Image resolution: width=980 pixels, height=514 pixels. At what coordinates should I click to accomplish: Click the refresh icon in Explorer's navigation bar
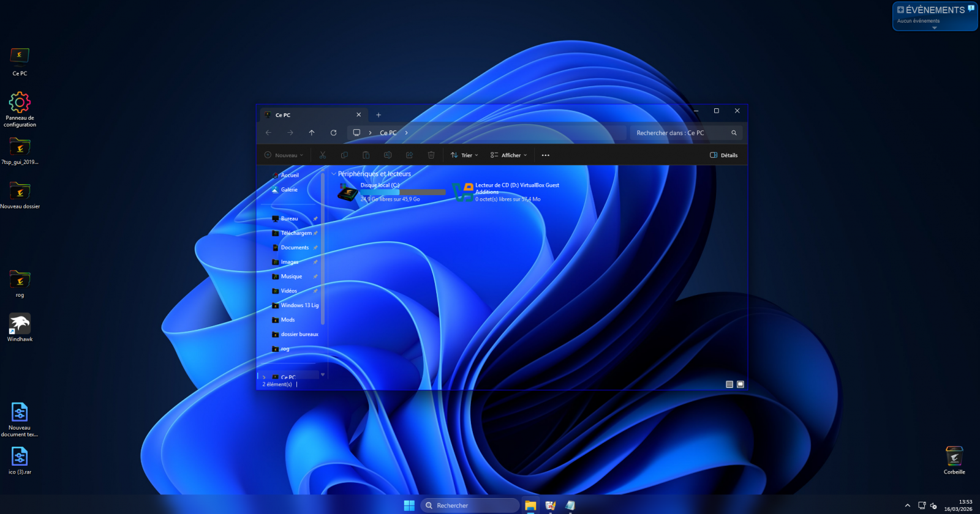tap(333, 133)
